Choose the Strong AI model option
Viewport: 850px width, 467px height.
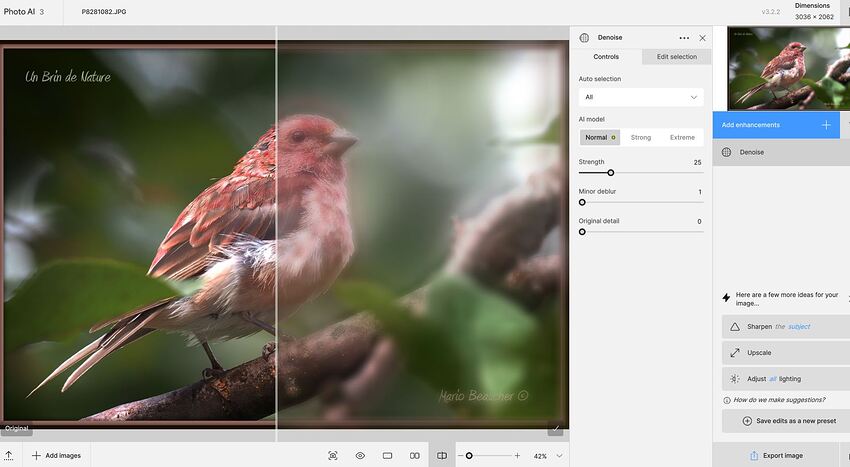click(641, 137)
